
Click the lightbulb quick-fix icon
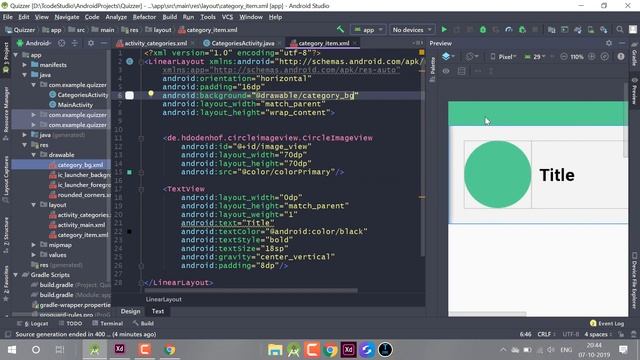point(151,93)
